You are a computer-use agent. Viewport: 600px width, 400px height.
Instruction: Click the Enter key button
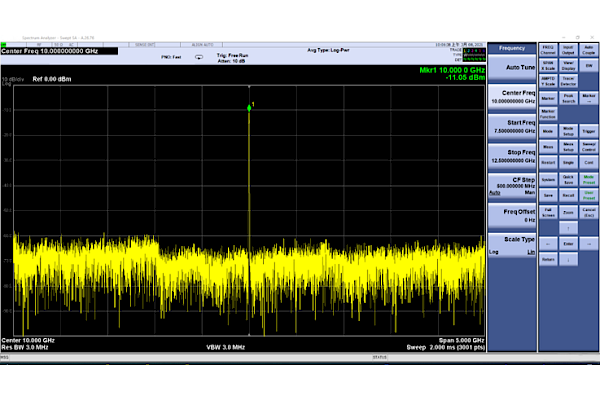click(568, 243)
